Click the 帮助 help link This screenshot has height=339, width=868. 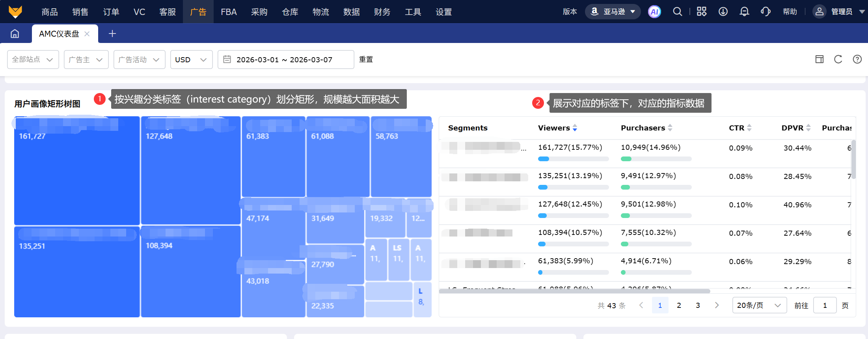[790, 12]
